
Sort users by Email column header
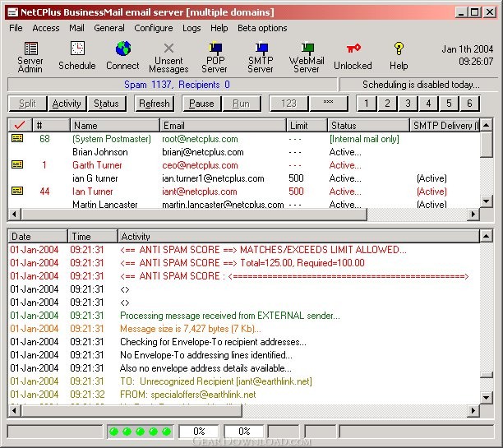point(223,125)
